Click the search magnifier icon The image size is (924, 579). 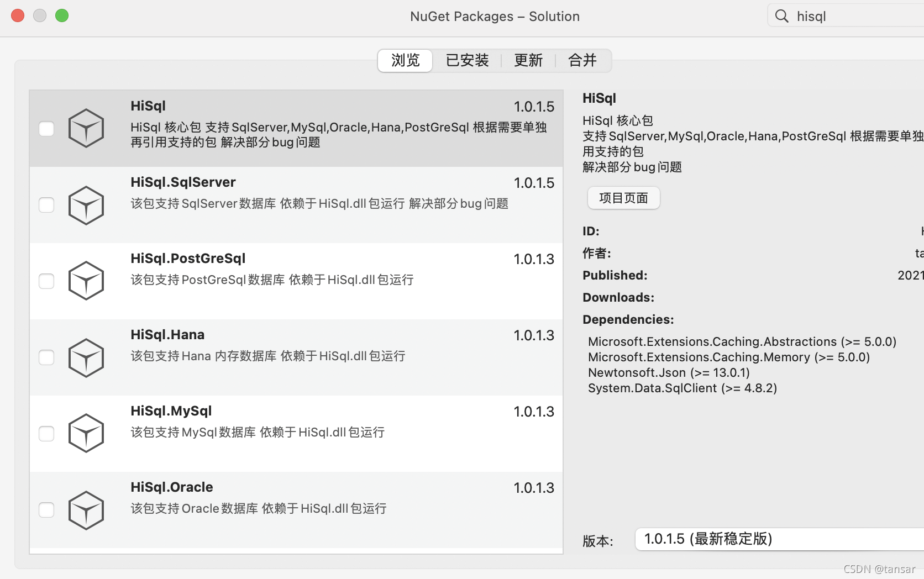(x=781, y=16)
